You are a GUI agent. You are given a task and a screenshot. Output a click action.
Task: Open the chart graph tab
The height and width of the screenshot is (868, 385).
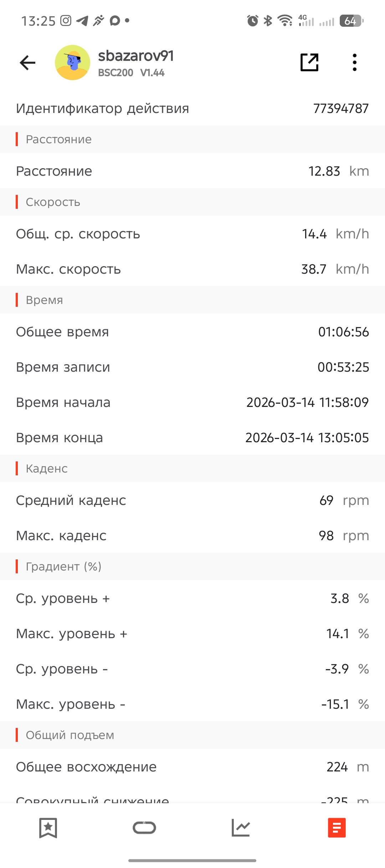coord(241,827)
